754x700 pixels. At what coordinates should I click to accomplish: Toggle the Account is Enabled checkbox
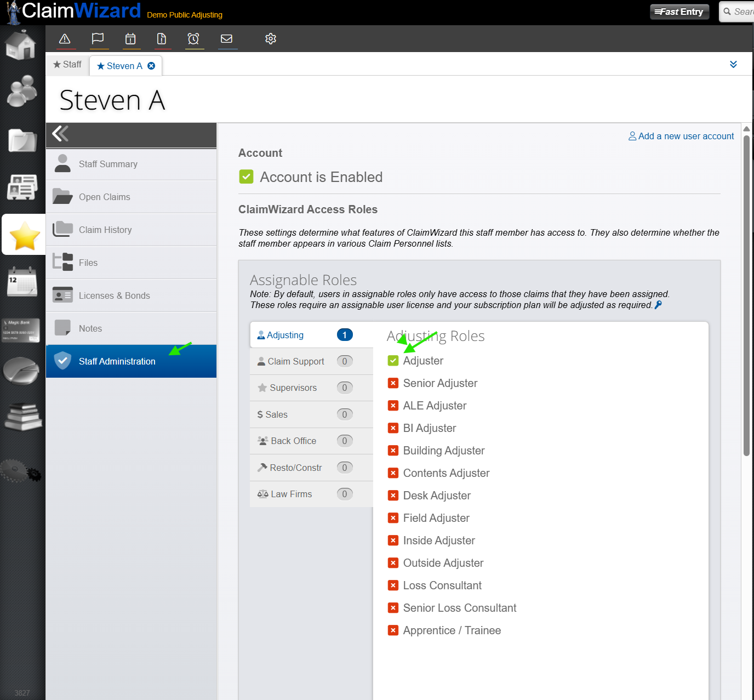click(x=246, y=177)
